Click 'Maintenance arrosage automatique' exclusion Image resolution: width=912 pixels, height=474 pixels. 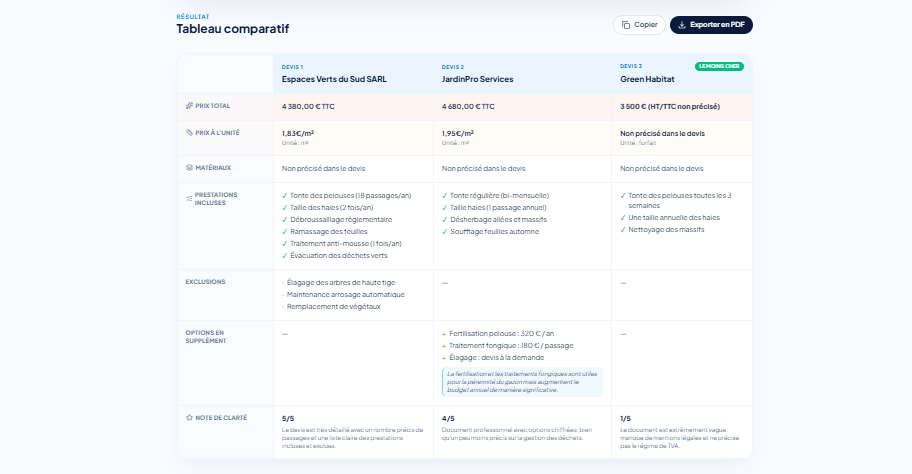[x=345, y=294]
